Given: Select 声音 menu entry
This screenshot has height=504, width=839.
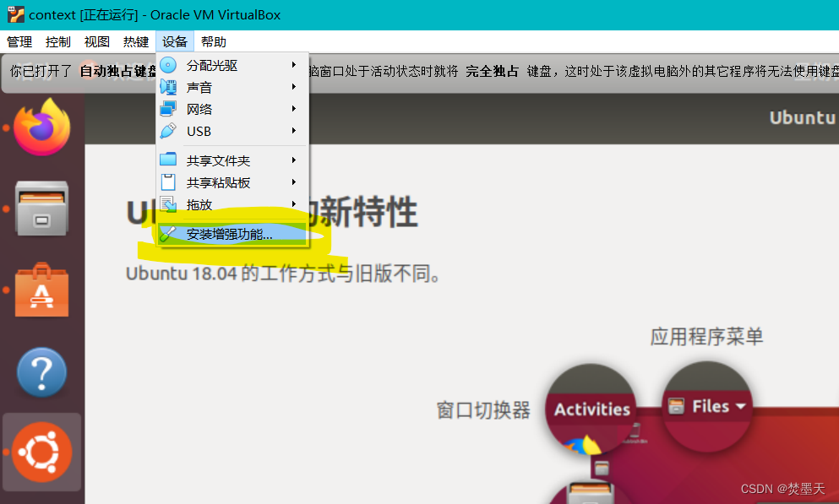Looking at the screenshot, I should (232, 87).
